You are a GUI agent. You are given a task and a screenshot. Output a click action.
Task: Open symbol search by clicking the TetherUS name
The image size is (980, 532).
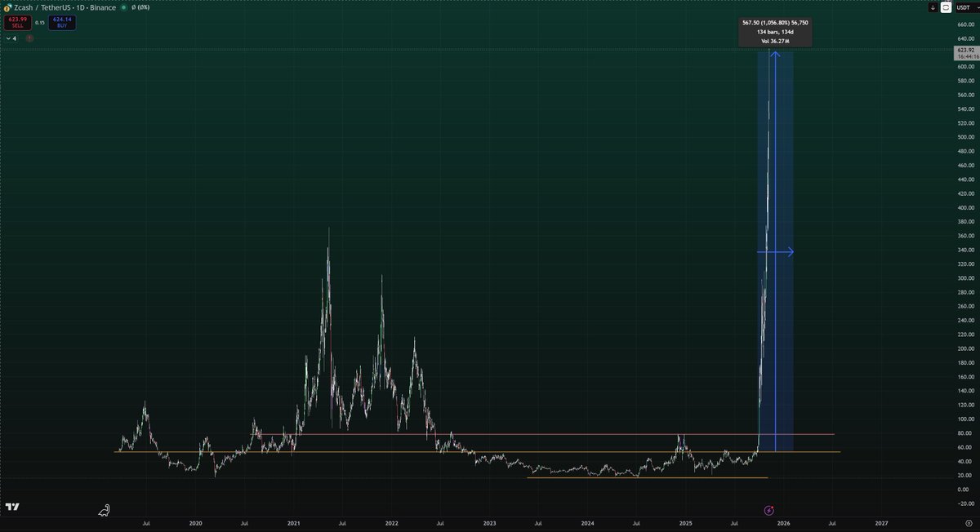pyautogui.click(x=56, y=7)
